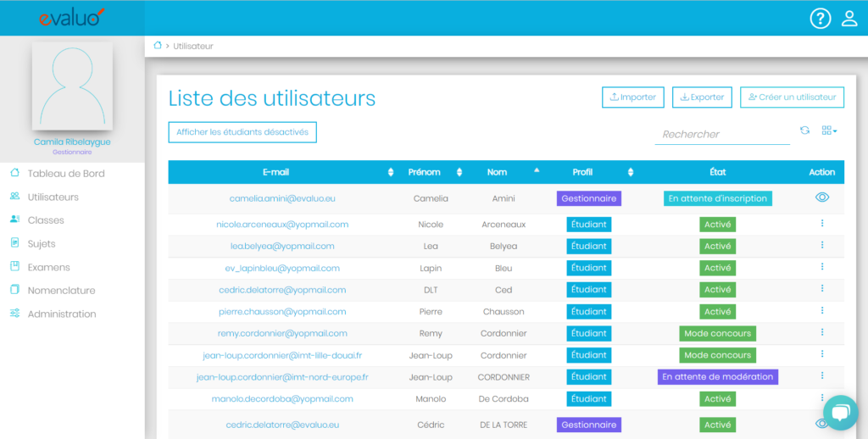Open the help question mark icon
868x439 pixels.
pyautogui.click(x=820, y=19)
